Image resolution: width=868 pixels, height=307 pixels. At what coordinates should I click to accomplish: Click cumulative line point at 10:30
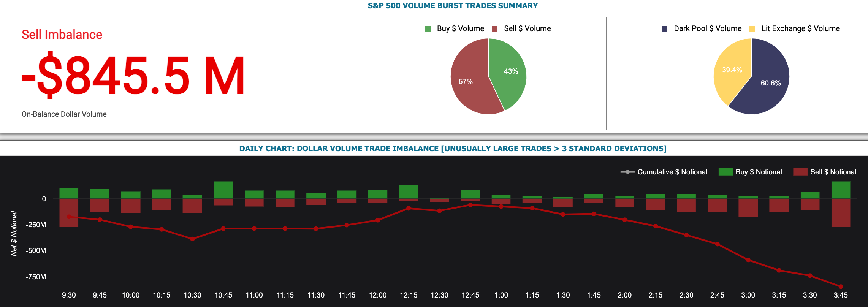192,239
